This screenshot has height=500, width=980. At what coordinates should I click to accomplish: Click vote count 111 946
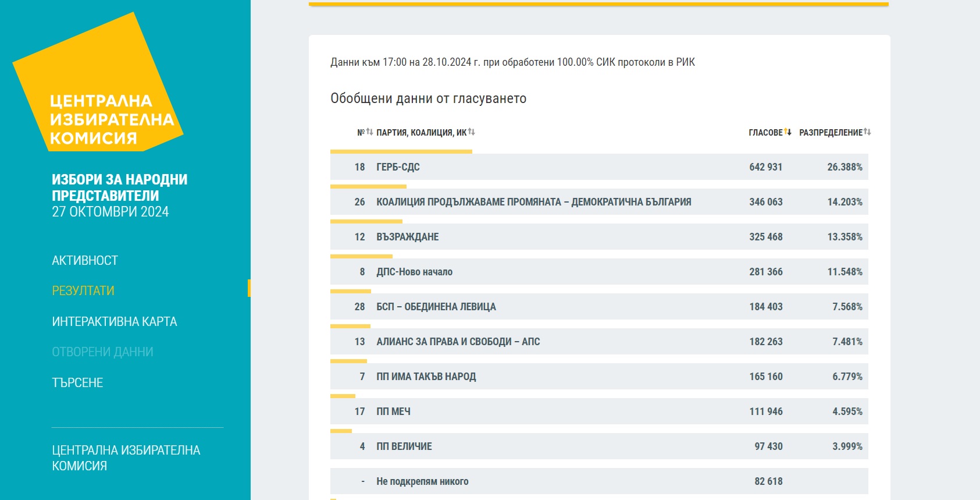point(765,412)
